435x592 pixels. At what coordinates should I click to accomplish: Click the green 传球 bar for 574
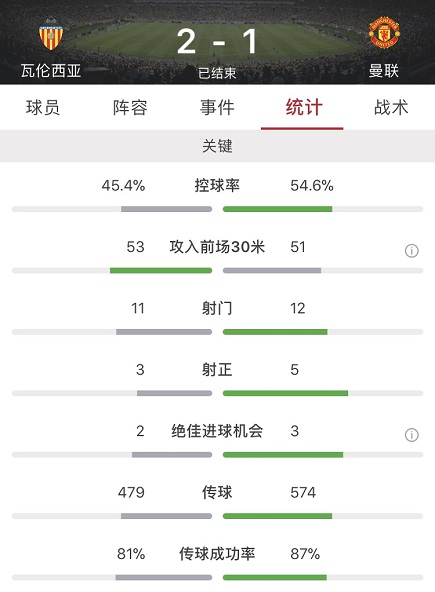point(278,516)
